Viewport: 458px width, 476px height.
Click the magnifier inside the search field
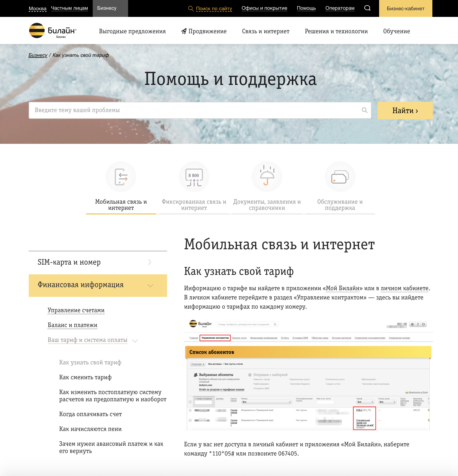click(x=364, y=111)
